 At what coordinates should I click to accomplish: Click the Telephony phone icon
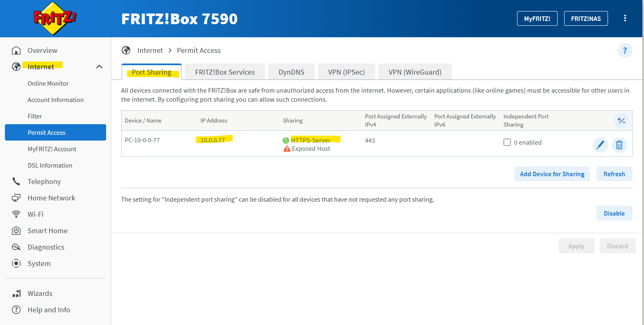tap(16, 181)
